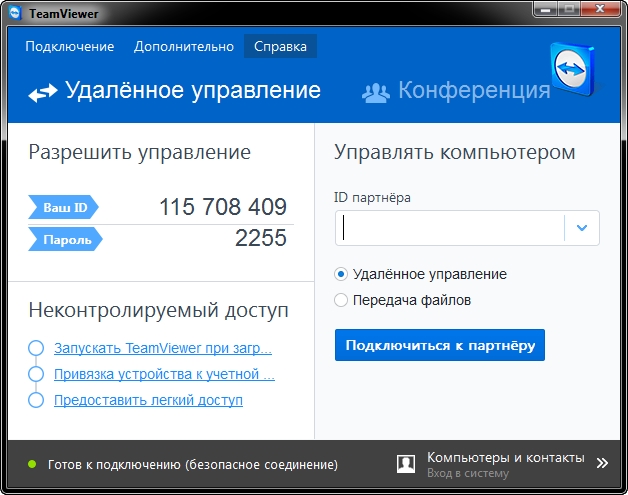628x495 pixels.
Task: Click the circle next to 'Запускать TeamViewer'
Action: click(36, 348)
